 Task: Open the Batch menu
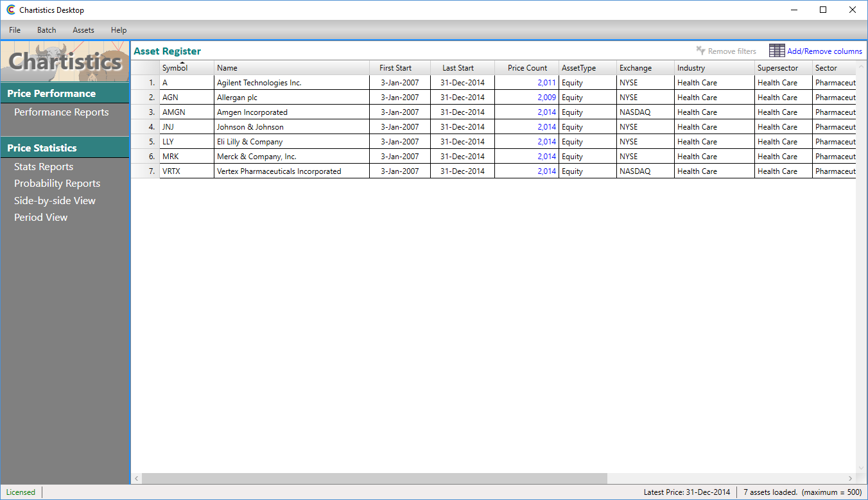[47, 30]
